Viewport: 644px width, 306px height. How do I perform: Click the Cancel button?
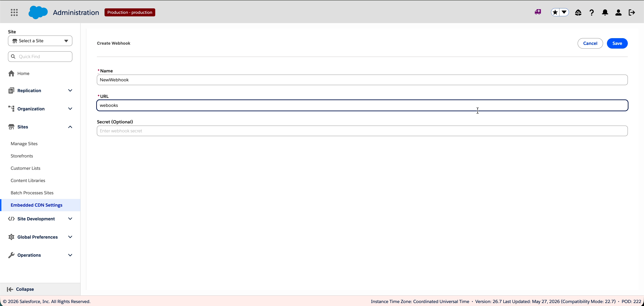[590, 43]
